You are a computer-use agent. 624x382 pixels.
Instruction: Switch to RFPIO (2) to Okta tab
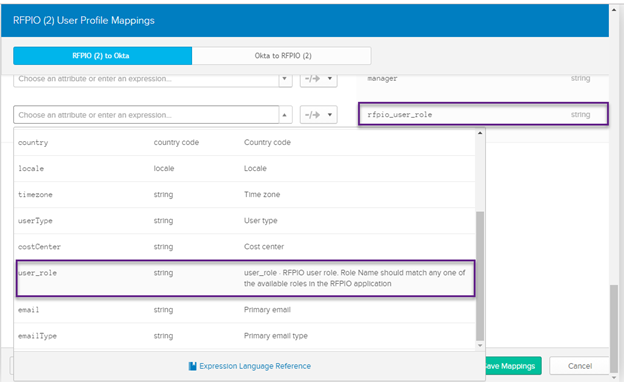tap(102, 56)
